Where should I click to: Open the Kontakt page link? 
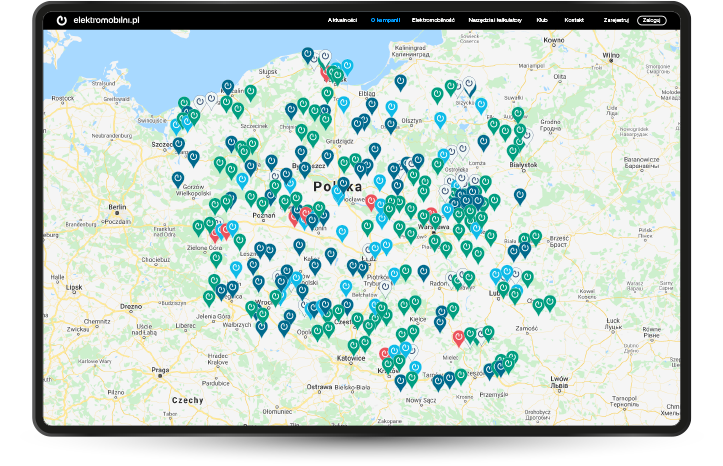[574, 19]
